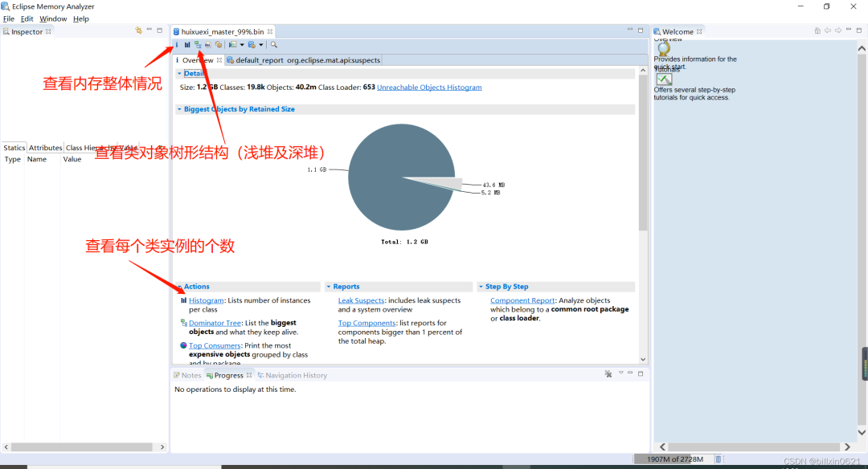Open the Help menu
The height and width of the screenshot is (469, 868).
tap(81, 18)
